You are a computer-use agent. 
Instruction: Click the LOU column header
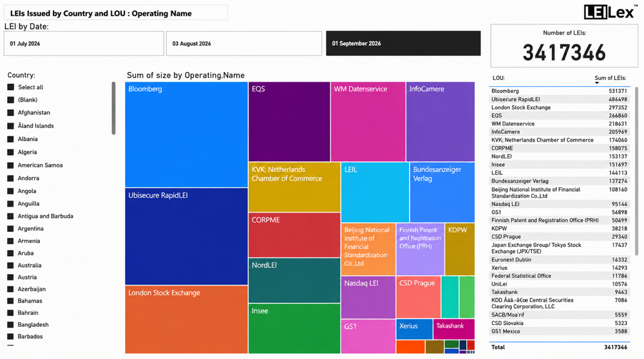tap(498, 78)
